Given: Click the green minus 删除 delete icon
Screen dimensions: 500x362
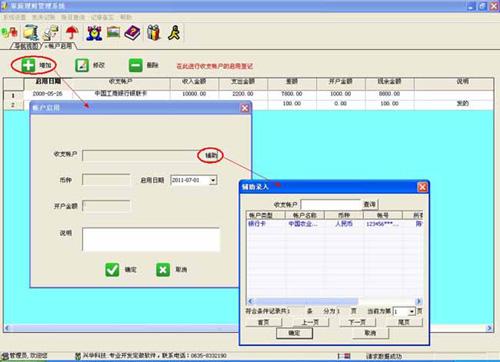Looking at the screenshot, I should click(135, 65).
